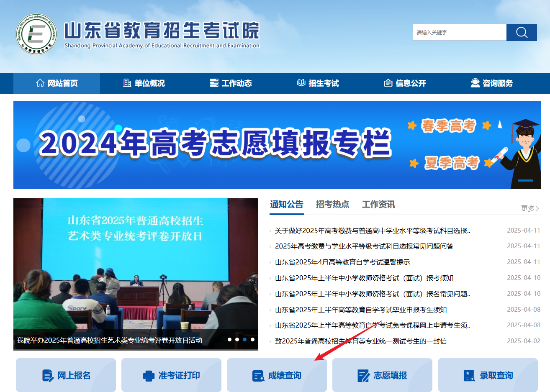The image size is (550, 392).
Task: Open the 工作资讯 tab
Action: (x=378, y=204)
